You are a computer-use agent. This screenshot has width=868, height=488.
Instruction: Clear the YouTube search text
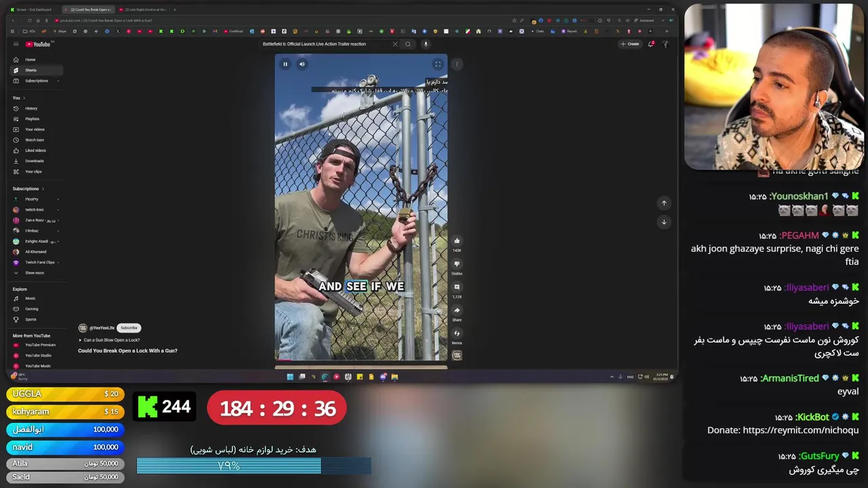[395, 44]
